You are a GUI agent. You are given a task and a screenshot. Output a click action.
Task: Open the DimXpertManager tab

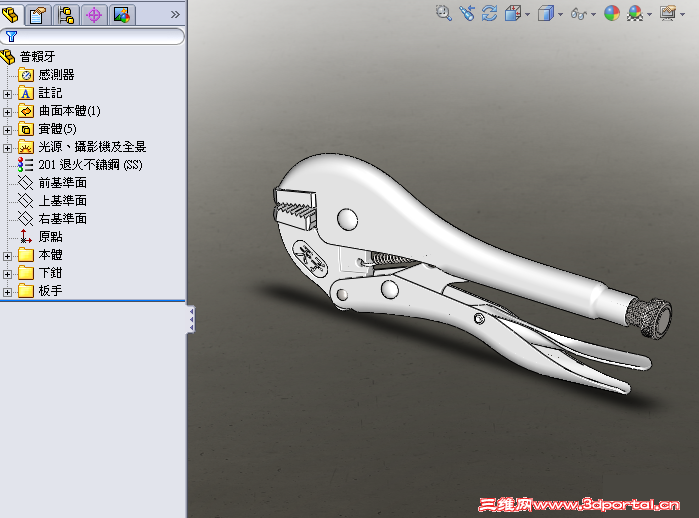94,15
